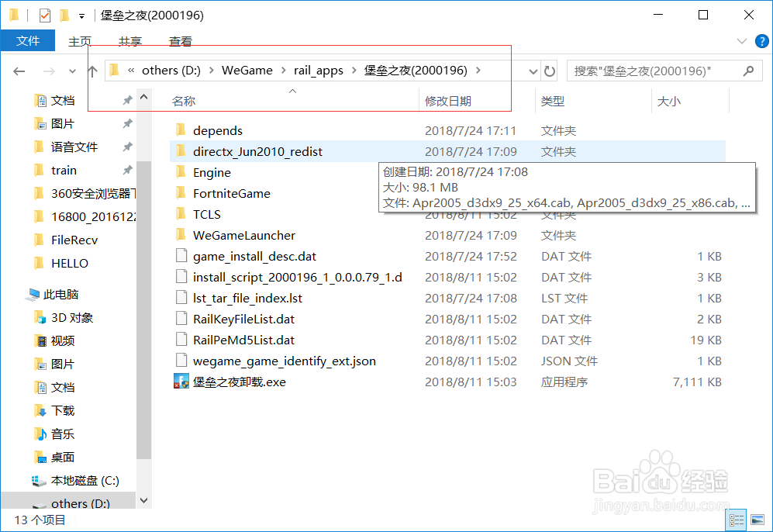Click navigation pane scrollbar down arrow

(144, 500)
